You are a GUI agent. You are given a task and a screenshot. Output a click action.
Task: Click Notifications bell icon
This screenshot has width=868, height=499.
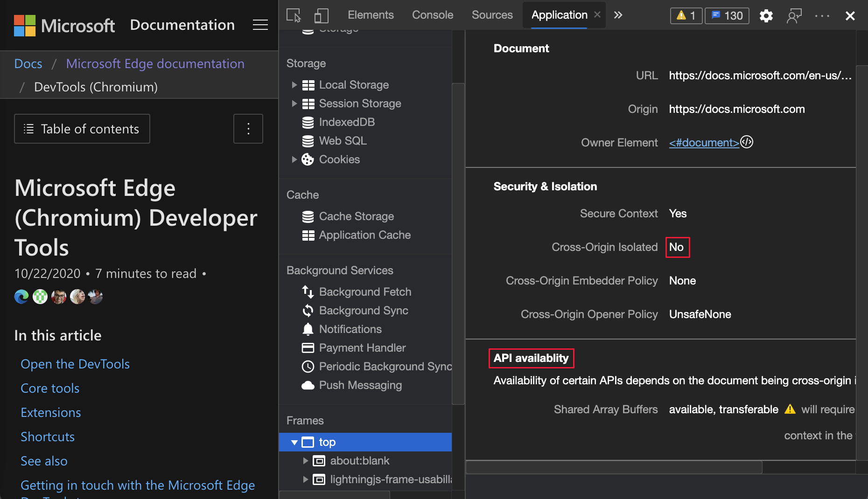tap(308, 329)
